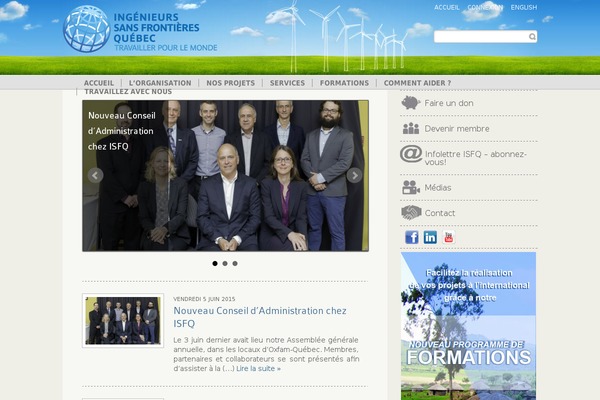Open the Services menu
Screen dimensions: 600x400
(287, 83)
